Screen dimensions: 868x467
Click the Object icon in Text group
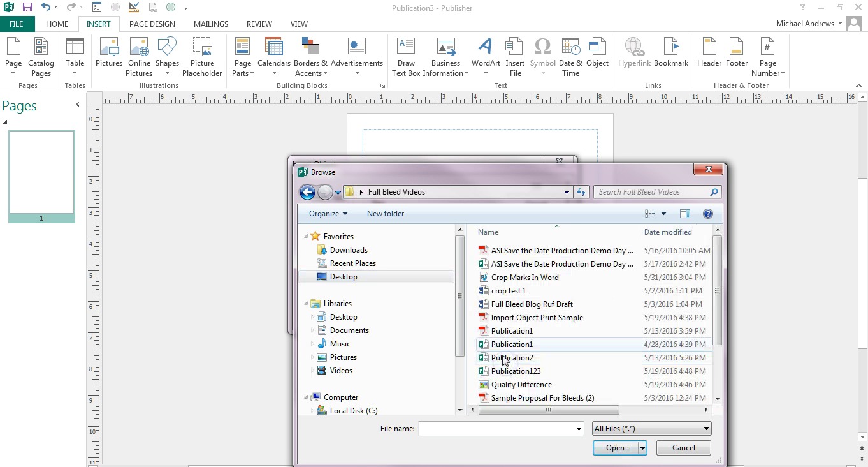tap(598, 52)
